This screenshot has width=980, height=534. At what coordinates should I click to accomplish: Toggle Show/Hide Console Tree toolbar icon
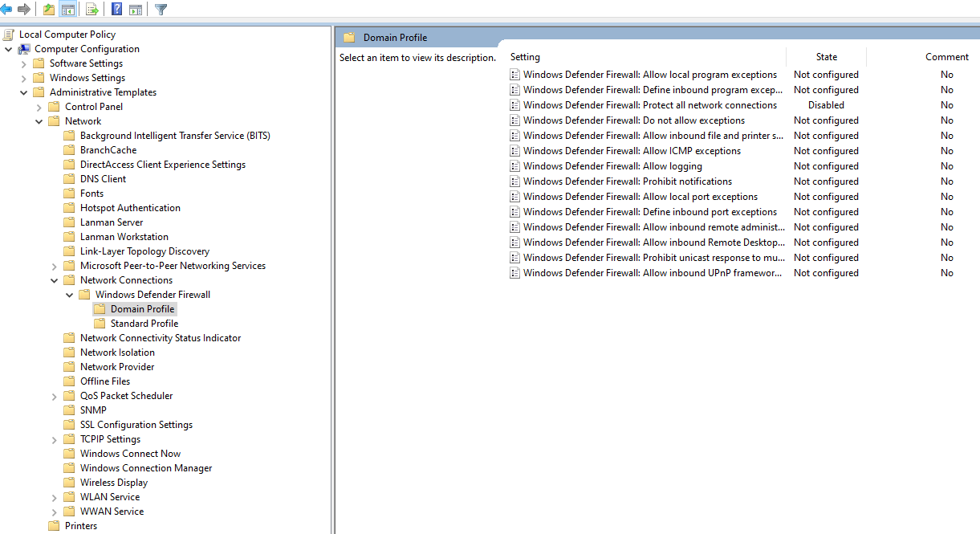tap(67, 10)
